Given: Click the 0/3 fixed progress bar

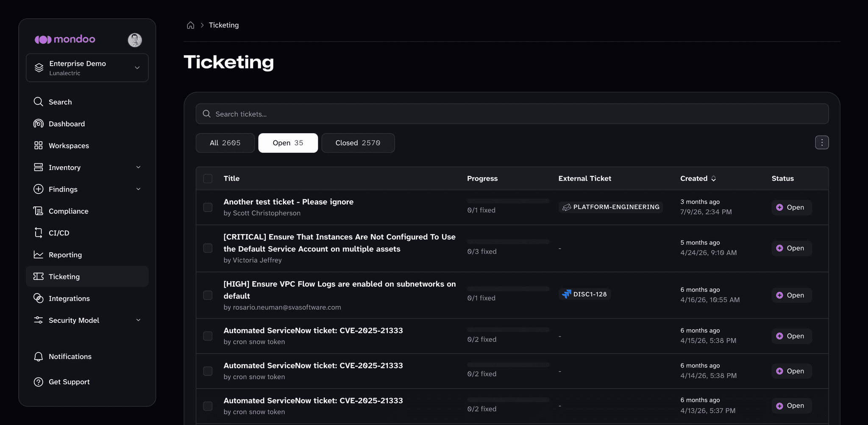Looking at the screenshot, I should tap(508, 242).
